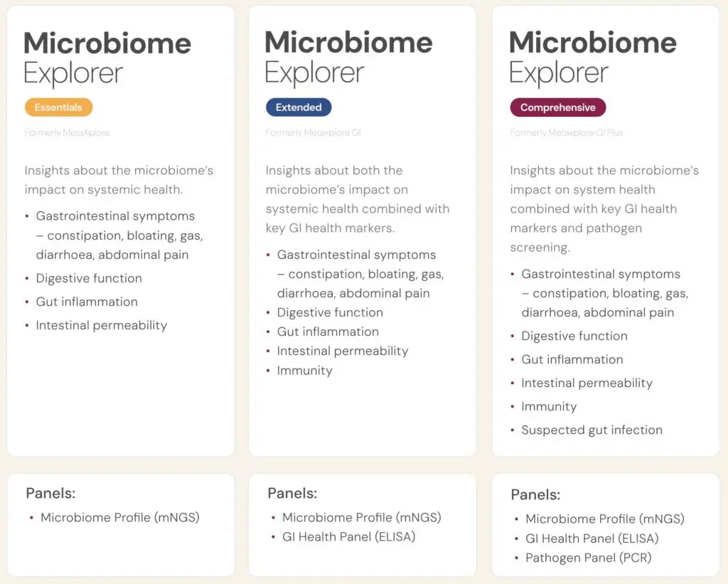Click the maroon Comprehensive badge

pos(557,107)
